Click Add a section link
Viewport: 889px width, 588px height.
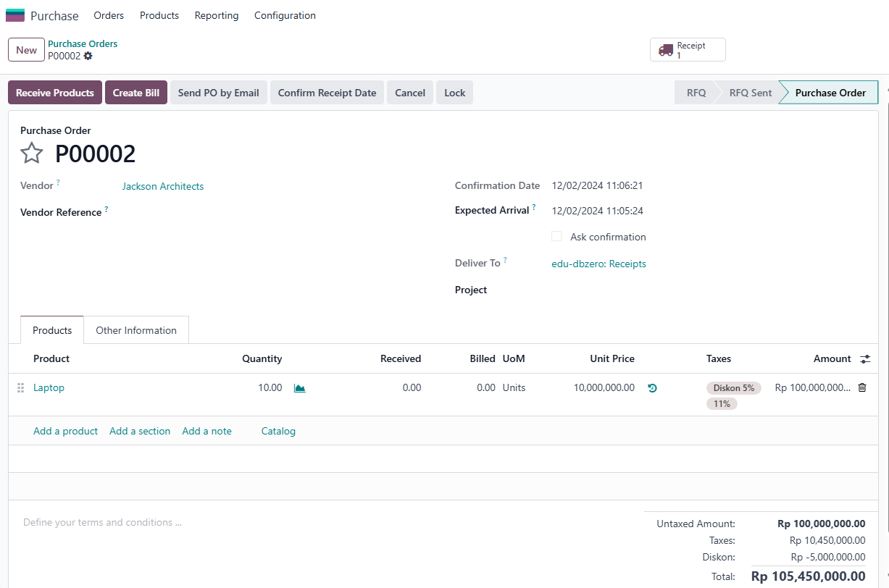pos(140,431)
